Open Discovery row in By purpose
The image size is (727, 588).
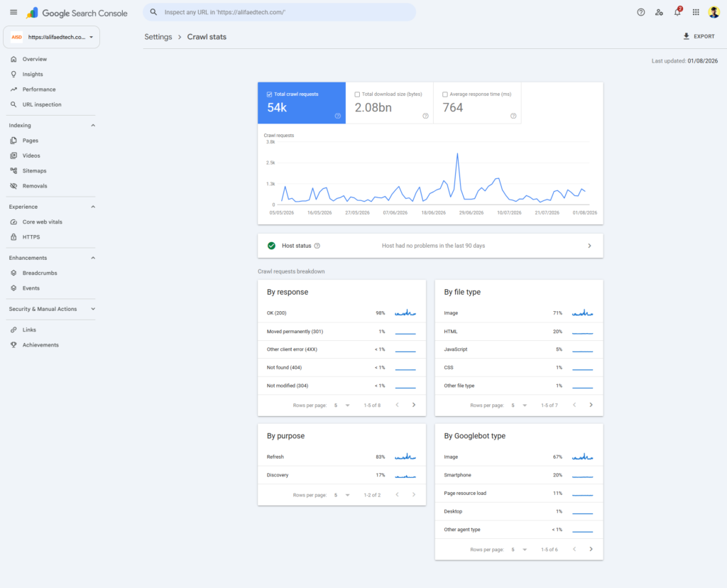pyautogui.click(x=341, y=475)
